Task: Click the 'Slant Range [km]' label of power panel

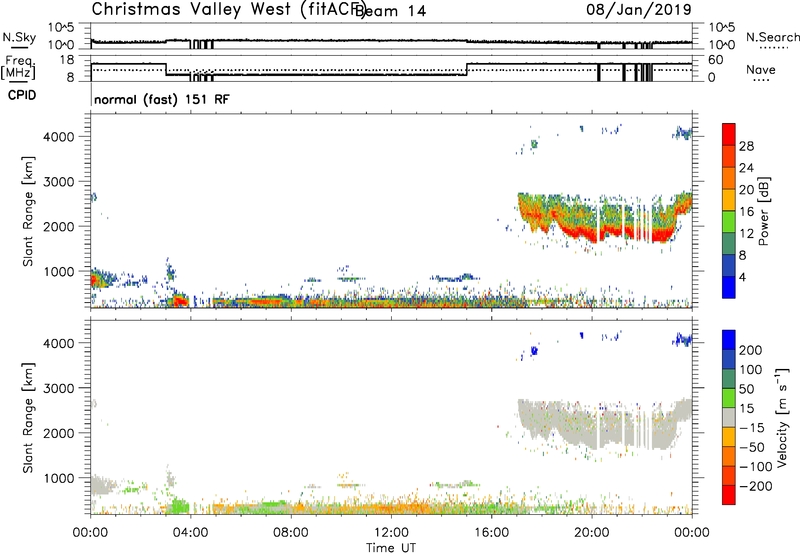Action: coord(28,211)
